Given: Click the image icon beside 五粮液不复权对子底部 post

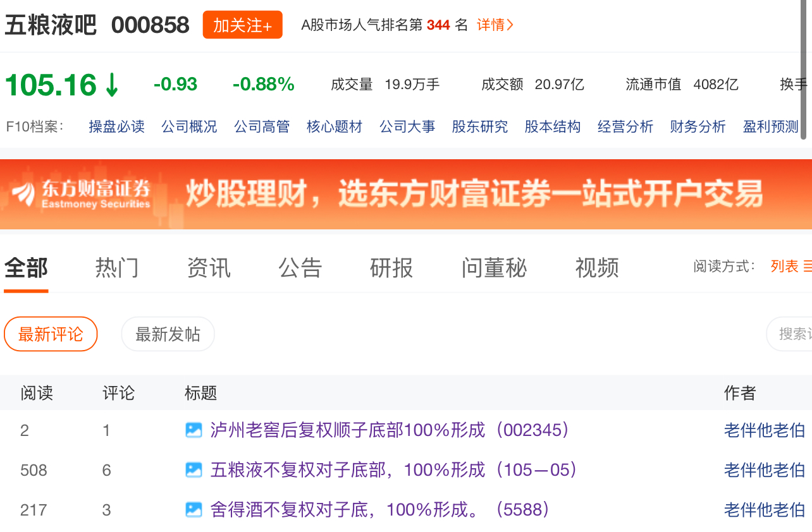Looking at the screenshot, I should (x=194, y=469).
